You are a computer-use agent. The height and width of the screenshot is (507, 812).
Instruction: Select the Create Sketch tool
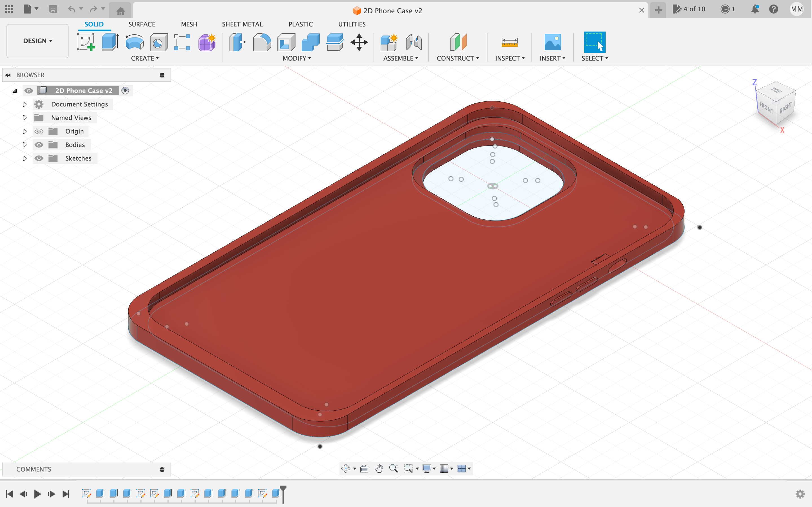[86, 42]
